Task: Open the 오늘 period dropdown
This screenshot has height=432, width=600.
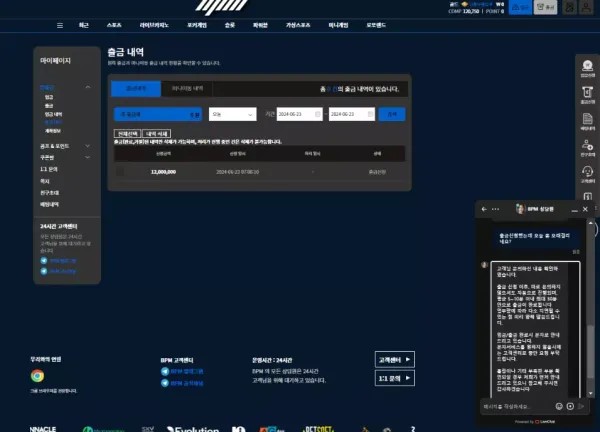Action: click(x=232, y=115)
